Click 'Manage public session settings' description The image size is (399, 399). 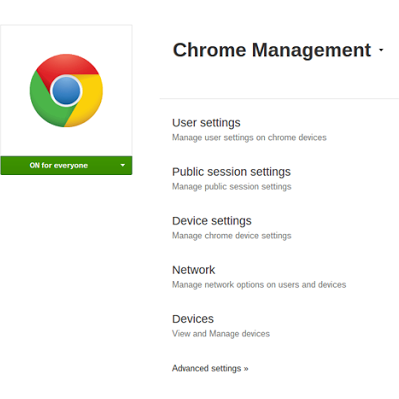pos(232,186)
